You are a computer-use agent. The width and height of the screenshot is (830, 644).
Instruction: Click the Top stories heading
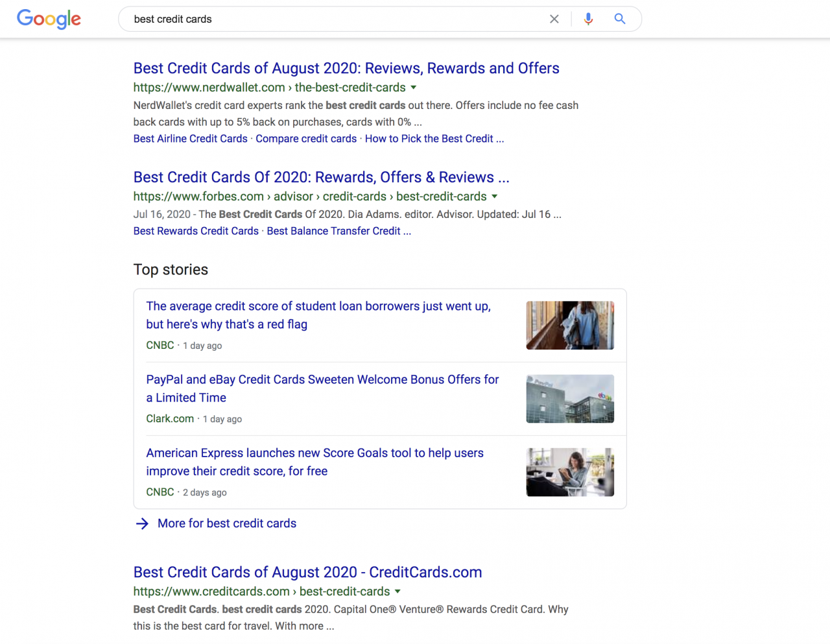pyautogui.click(x=171, y=270)
